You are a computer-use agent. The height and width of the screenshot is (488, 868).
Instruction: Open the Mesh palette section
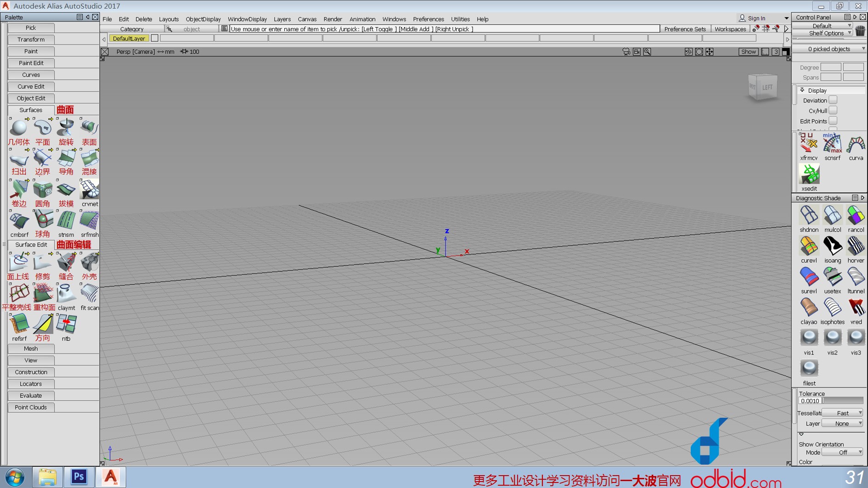[x=31, y=348]
